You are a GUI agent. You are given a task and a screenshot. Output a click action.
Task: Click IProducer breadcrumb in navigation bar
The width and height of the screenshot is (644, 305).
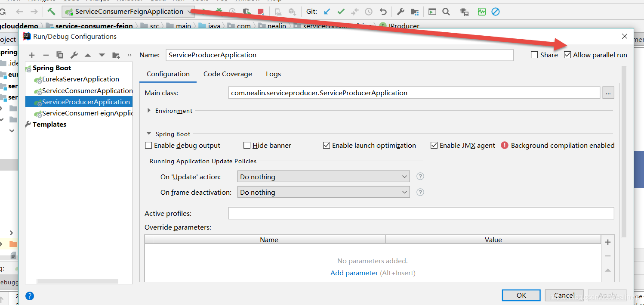tap(404, 26)
